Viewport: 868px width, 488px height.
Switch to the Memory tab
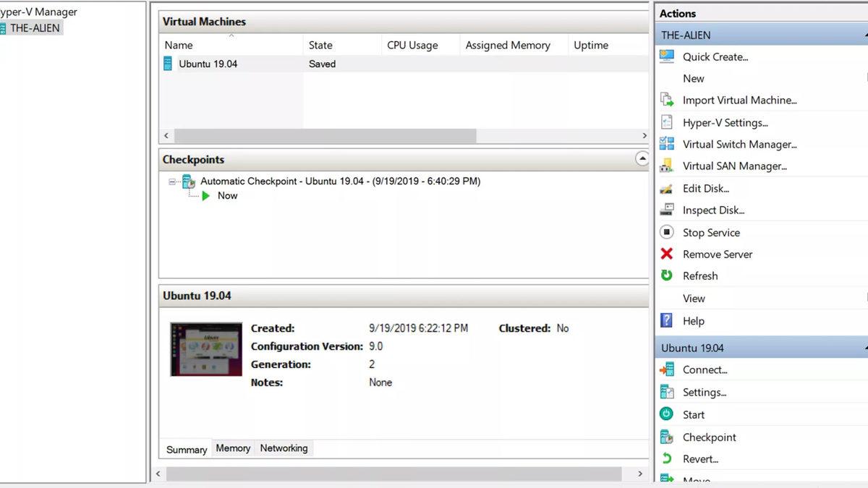233,448
